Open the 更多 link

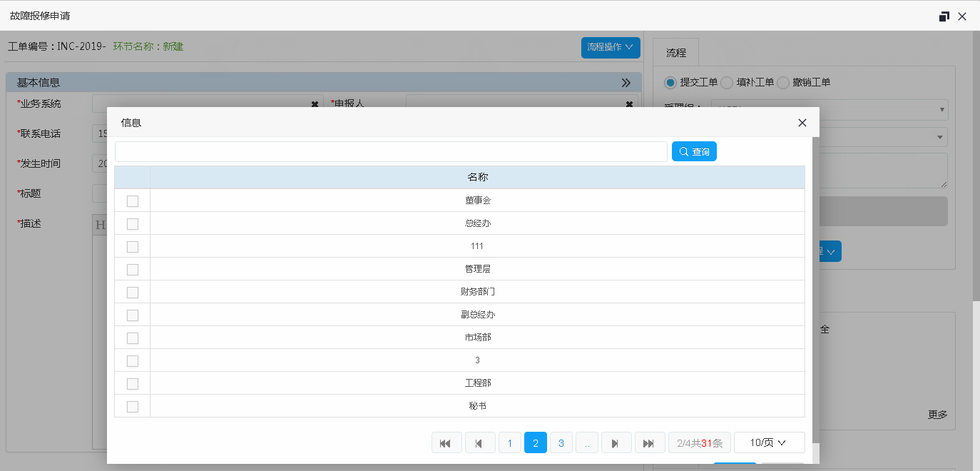click(x=937, y=415)
